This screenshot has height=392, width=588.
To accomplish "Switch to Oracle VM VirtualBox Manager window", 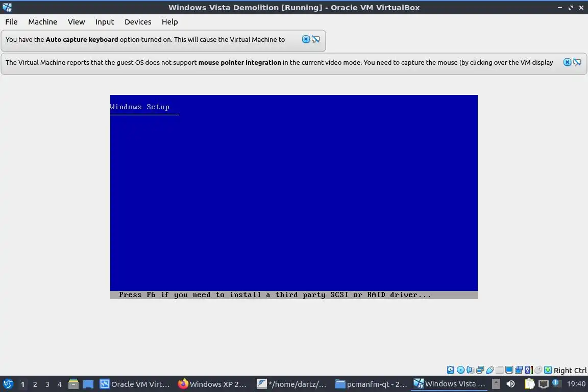I will (x=135, y=384).
